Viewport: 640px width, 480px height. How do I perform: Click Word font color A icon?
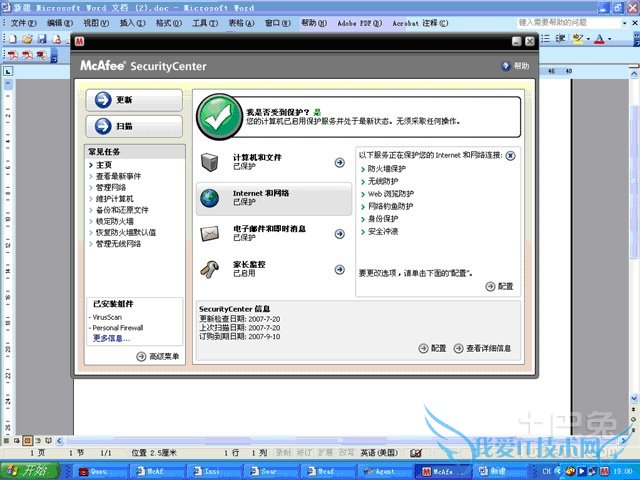(599, 39)
